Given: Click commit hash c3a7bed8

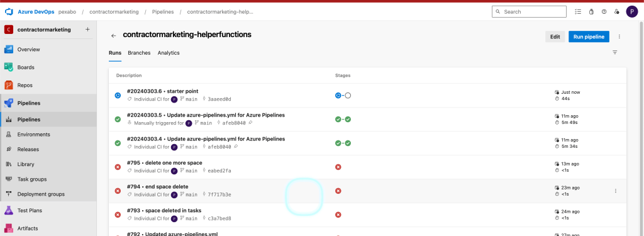Looking at the screenshot, I should (x=219, y=218).
